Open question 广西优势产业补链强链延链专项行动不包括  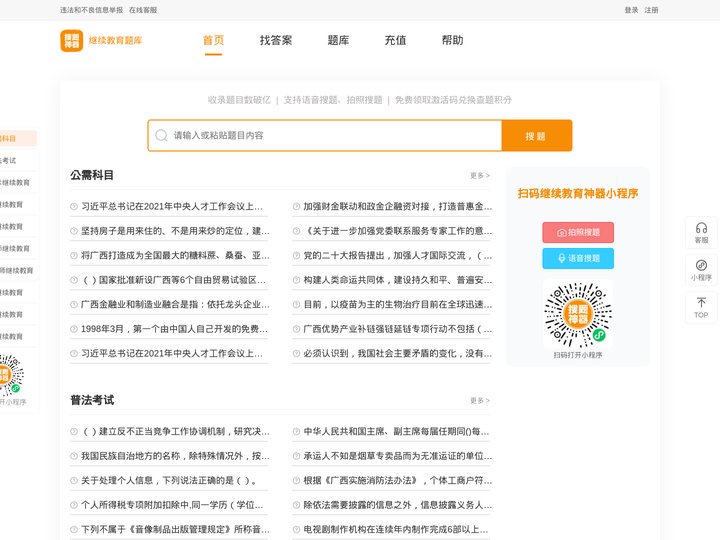(x=398, y=329)
